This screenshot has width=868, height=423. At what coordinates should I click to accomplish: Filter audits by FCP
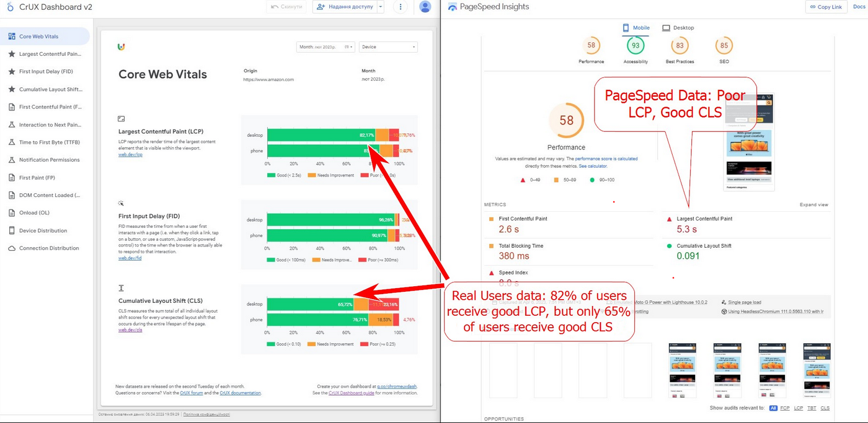point(785,408)
